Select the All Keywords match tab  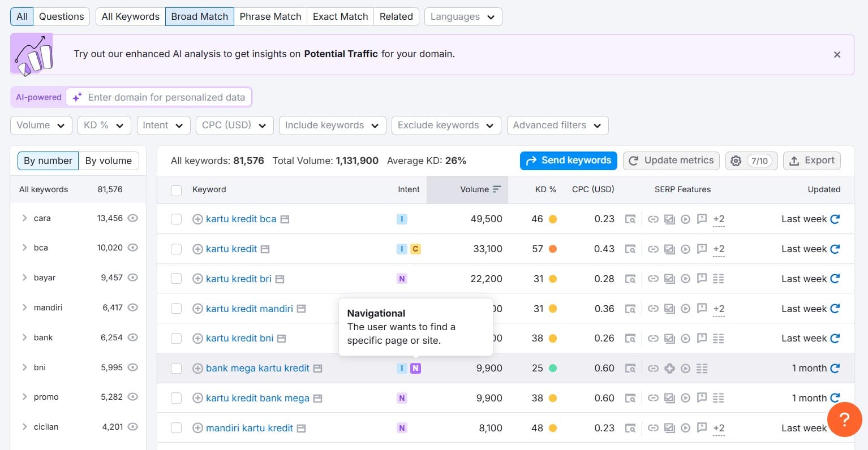click(x=131, y=17)
